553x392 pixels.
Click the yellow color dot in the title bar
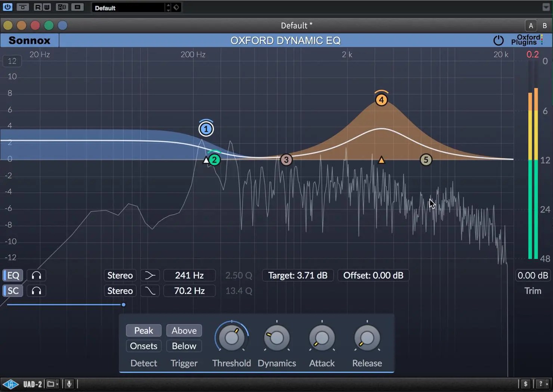coord(8,25)
